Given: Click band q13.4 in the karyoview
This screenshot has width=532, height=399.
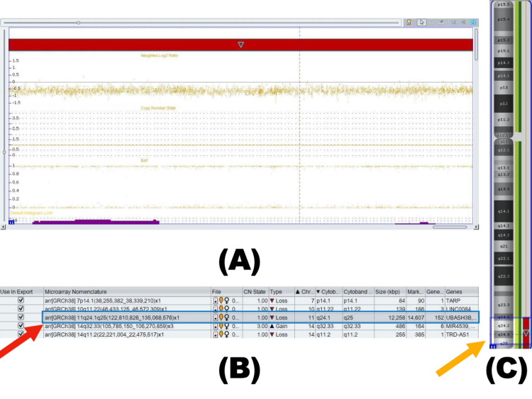Looking at the screenshot, I should pyautogui.click(x=504, y=189).
